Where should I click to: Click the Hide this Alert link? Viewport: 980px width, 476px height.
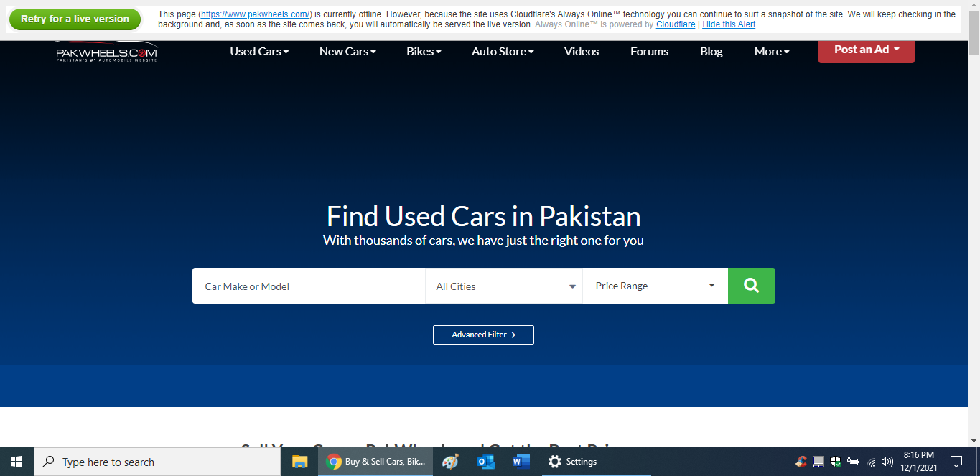click(729, 24)
